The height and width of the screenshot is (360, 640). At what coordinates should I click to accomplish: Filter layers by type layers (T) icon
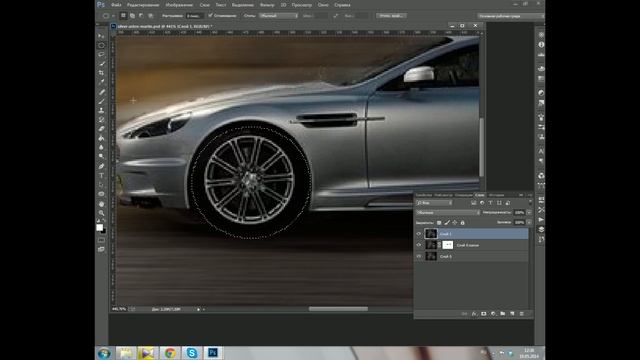point(490,203)
